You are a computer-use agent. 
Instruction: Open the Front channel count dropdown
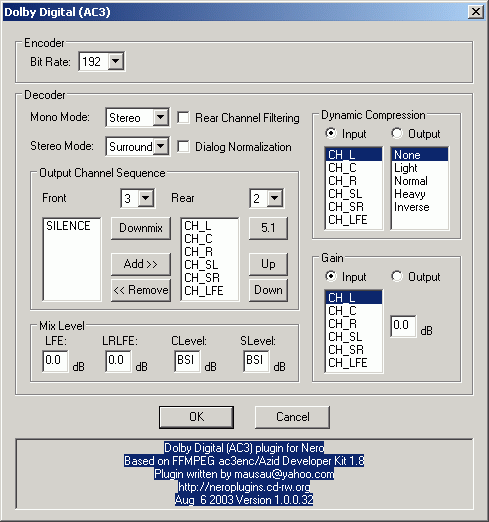click(146, 198)
